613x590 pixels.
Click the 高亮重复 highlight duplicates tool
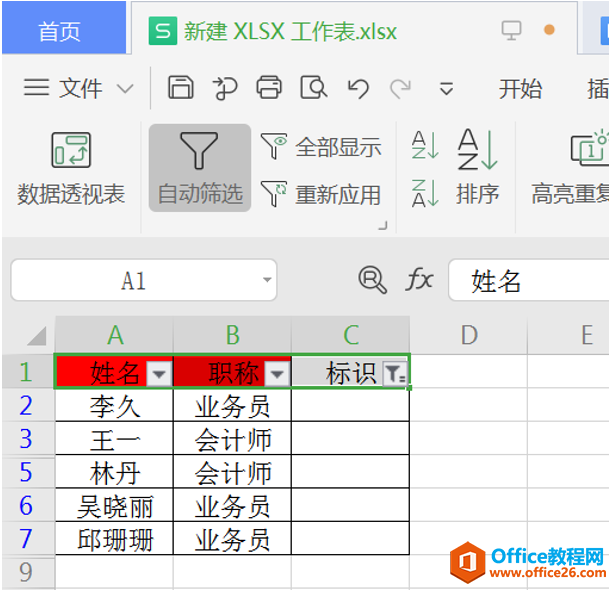pyautogui.click(x=571, y=167)
